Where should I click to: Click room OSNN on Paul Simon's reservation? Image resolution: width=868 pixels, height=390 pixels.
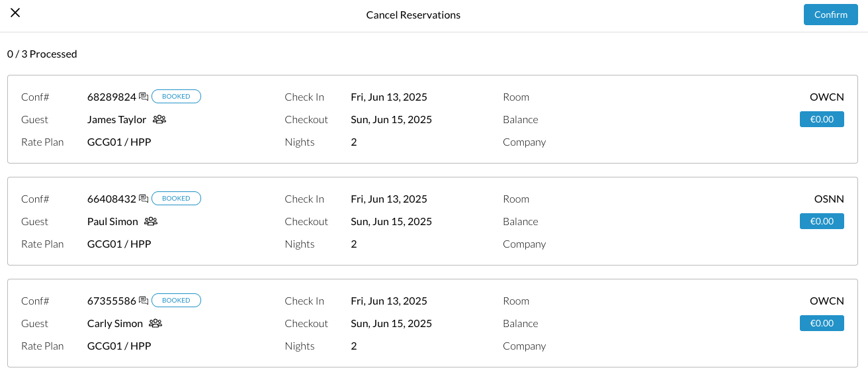tap(829, 199)
